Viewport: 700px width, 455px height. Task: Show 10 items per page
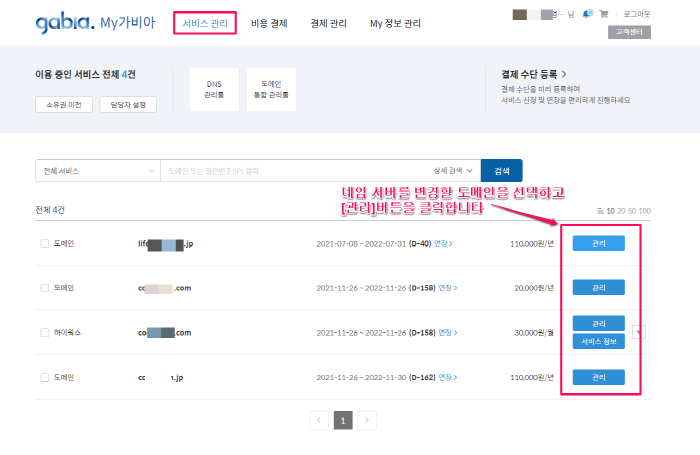tap(610, 211)
